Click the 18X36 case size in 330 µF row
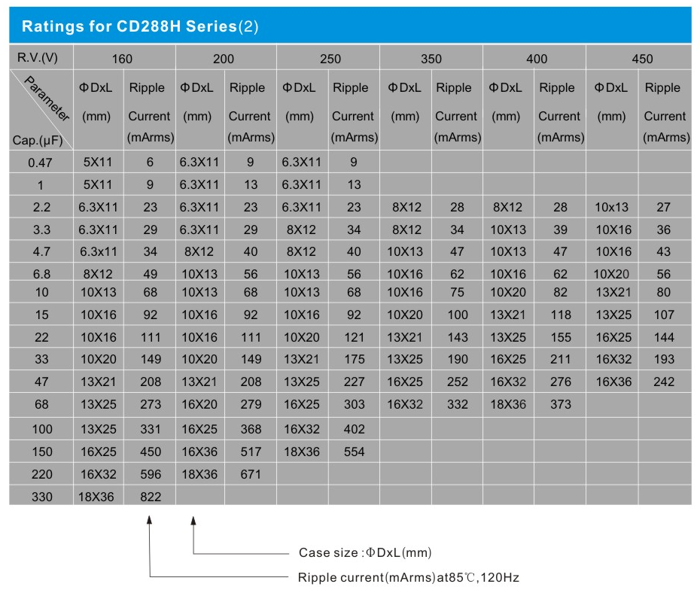The image size is (700, 593). click(x=96, y=497)
